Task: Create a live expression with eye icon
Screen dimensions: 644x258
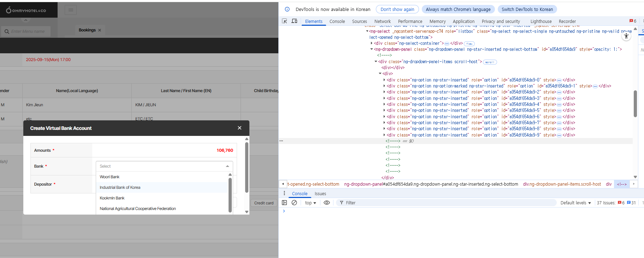Action: (327, 203)
